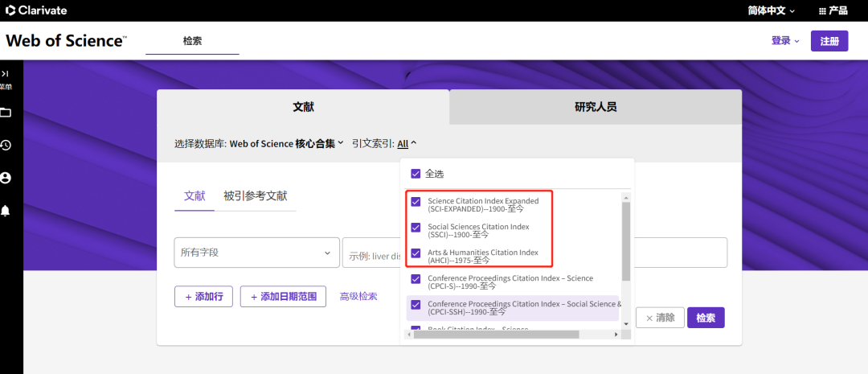Switch to the 研究人员 tab
The width and height of the screenshot is (868, 374).
[x=595, y=107]
